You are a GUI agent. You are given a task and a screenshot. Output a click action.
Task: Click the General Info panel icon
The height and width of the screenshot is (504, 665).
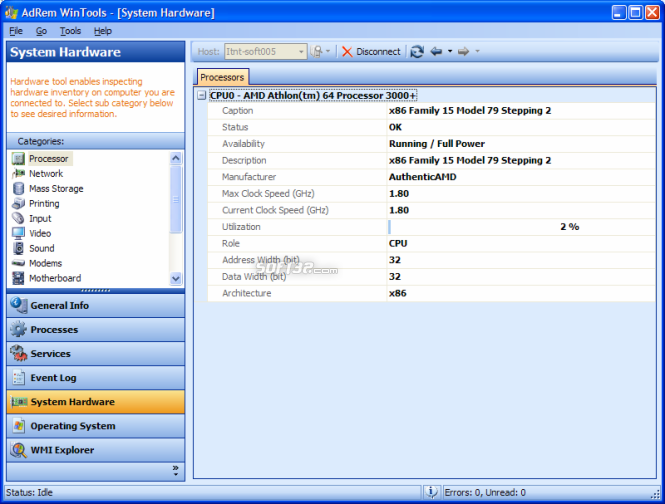point(18,305)
